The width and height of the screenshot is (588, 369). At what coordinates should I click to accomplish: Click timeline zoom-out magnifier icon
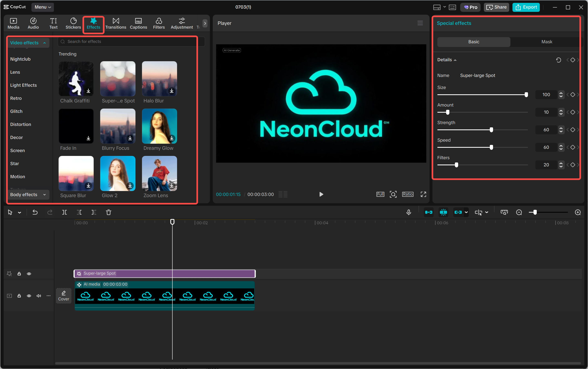coord(519,212)
